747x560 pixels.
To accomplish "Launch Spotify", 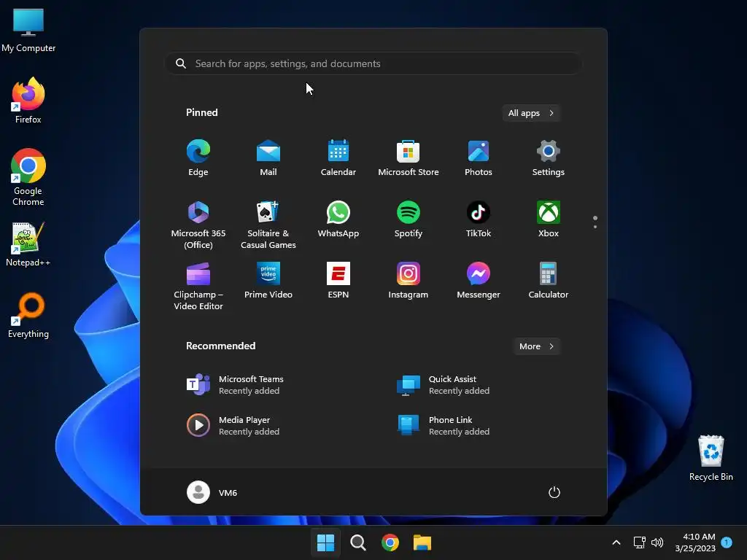I will (409, 219).
